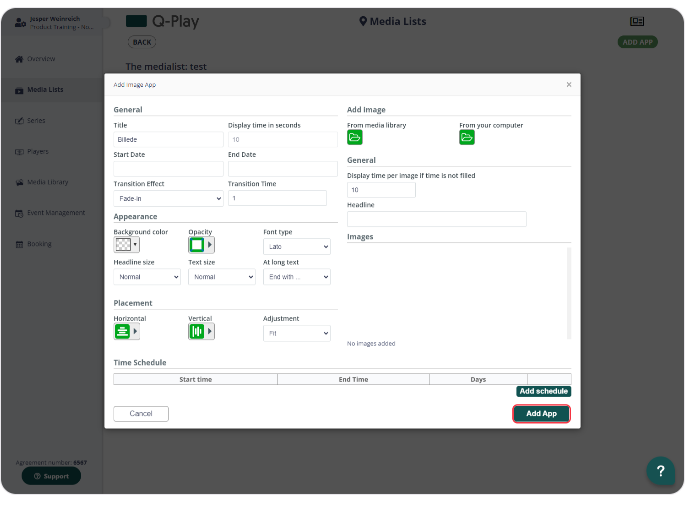Click the 'No images added' text

(x=371, y=344)
